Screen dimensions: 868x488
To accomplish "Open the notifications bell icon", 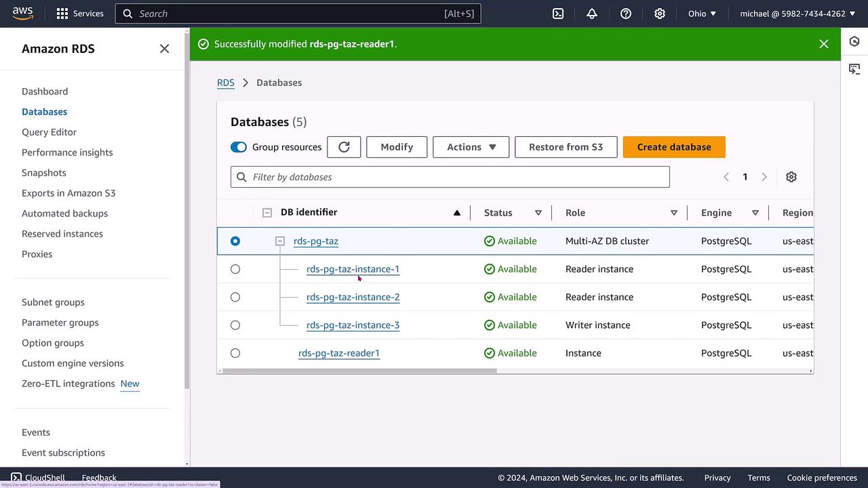I will point(592,14).
